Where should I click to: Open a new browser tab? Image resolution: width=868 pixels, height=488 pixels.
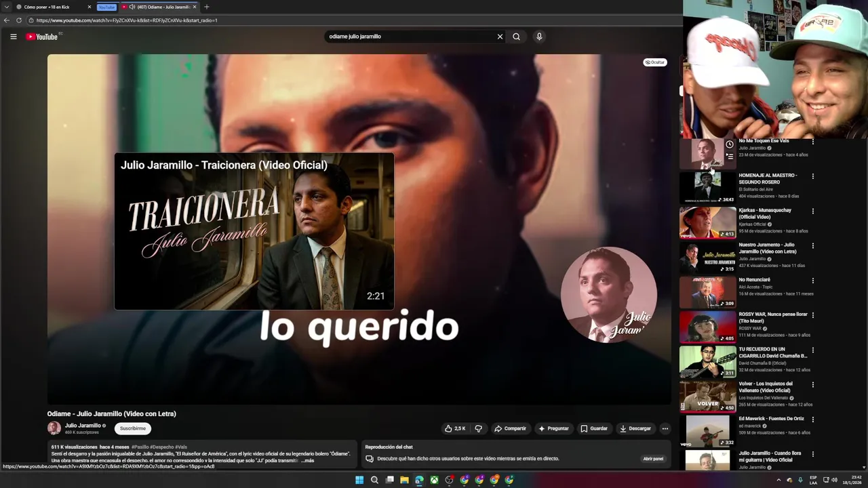[207, 7]
